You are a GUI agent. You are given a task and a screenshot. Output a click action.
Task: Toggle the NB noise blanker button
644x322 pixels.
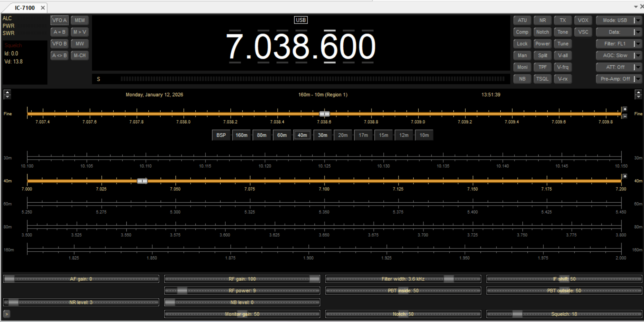(522, 79)
